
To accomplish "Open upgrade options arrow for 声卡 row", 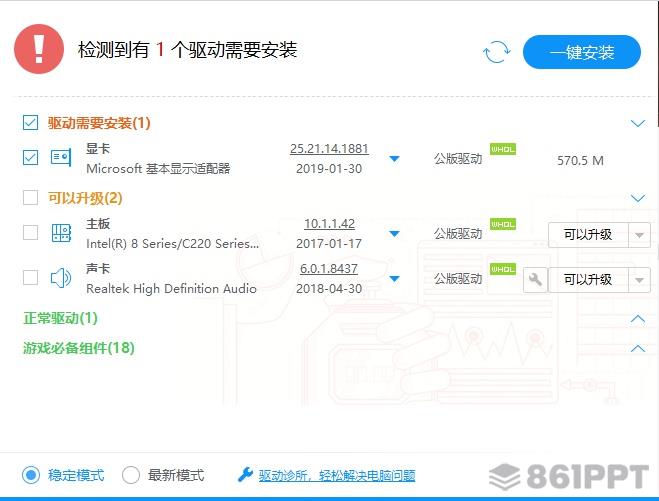I will (x=639, y=280).
